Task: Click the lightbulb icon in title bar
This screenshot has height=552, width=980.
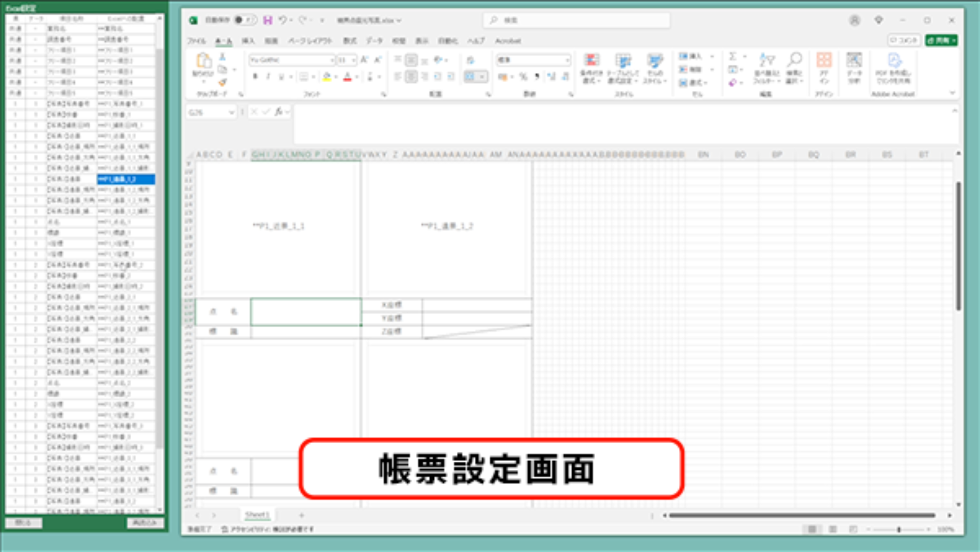Action: point(878,20)
